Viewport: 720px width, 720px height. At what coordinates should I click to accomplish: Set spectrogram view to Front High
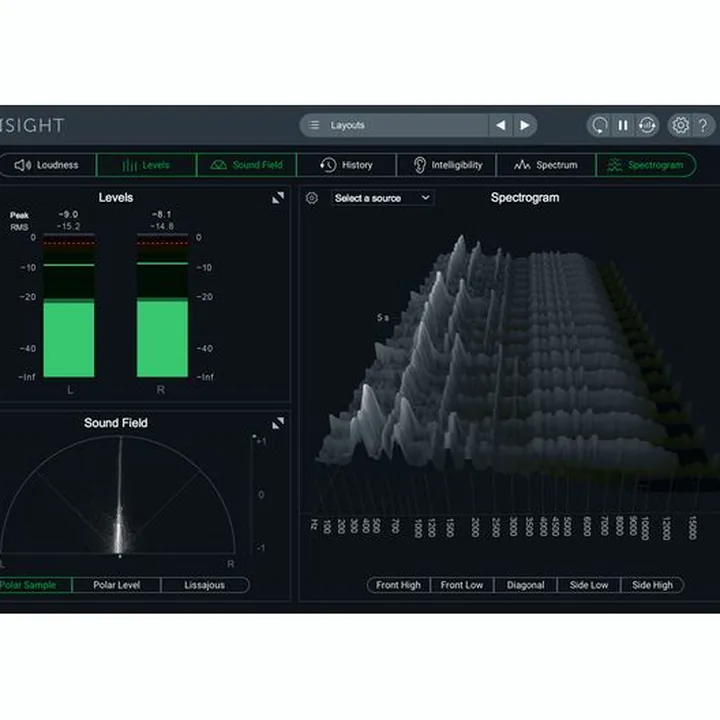pyautogui.click(x=399, y=585)
